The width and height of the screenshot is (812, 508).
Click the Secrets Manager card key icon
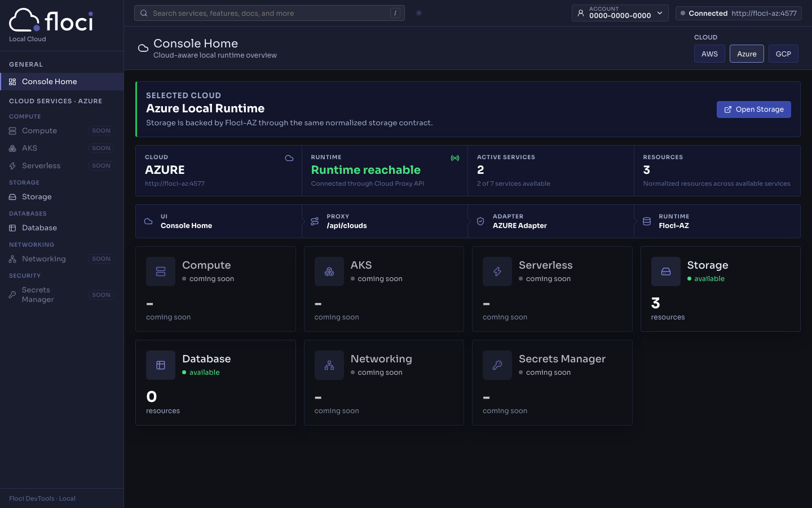497,365
